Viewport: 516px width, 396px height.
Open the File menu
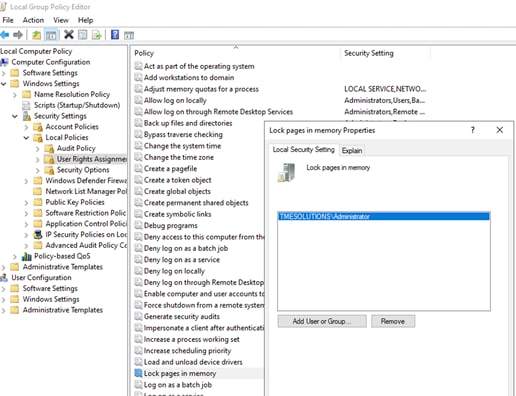[x=8, y=20]
